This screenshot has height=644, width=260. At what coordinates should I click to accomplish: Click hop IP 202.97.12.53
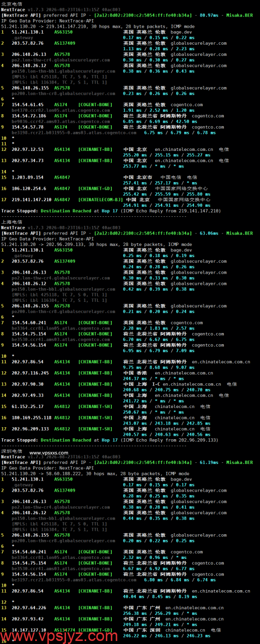(x=28, y=149)
